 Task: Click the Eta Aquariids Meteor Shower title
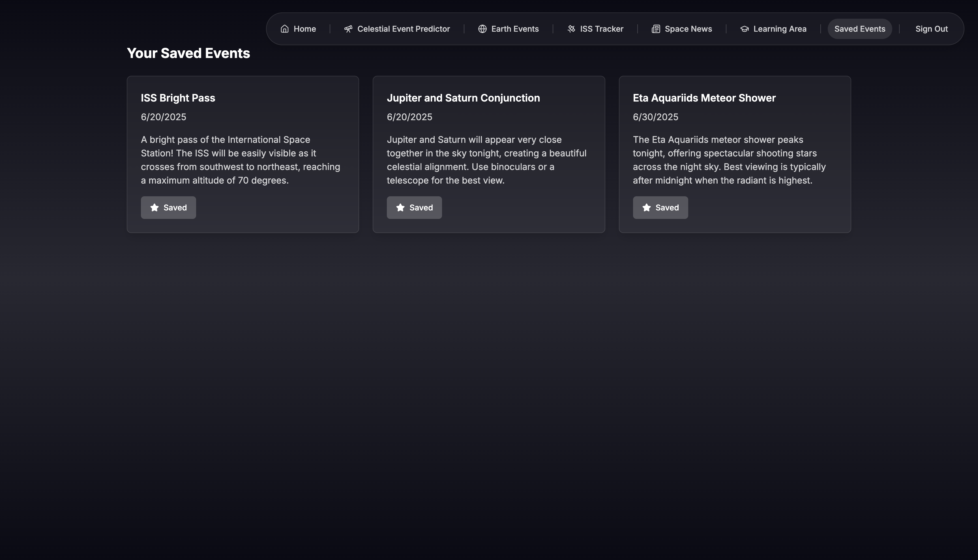tap(704, 98)
